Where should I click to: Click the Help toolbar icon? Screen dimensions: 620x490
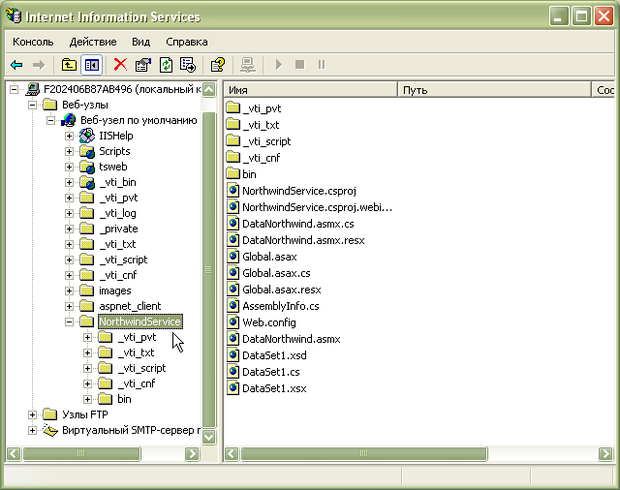217,64
